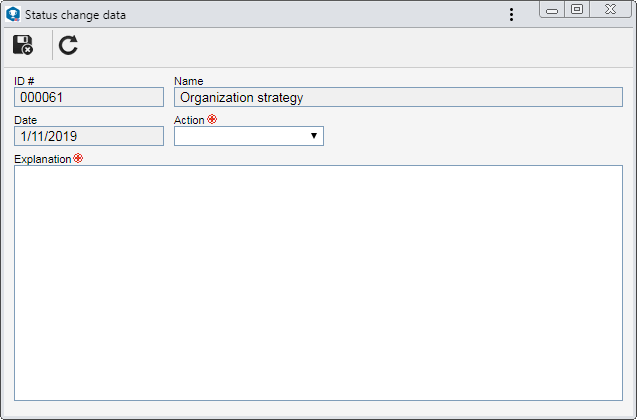Viewport: 637px width, 420px height.
Task: Click the Name field with Organization strategy
Action: point(398,97)
